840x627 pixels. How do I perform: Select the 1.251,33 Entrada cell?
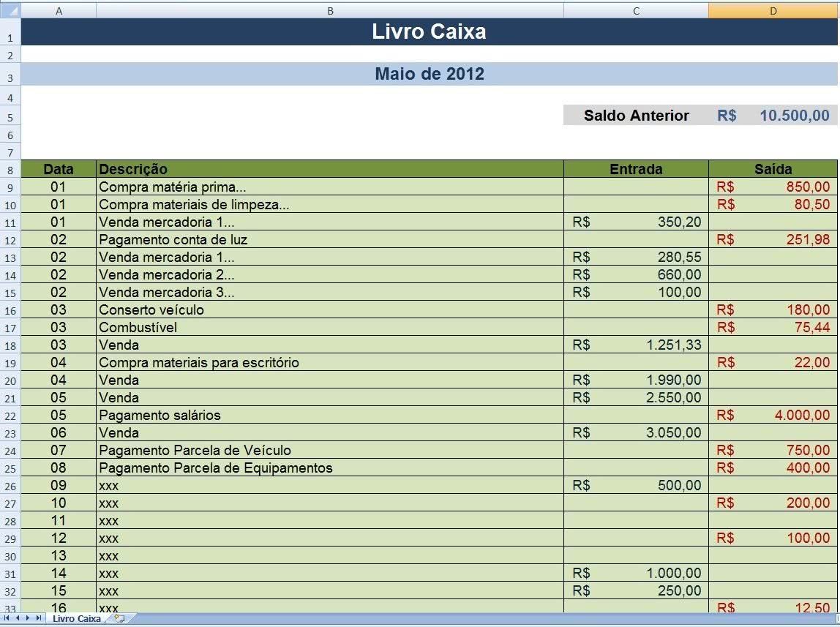636,345
